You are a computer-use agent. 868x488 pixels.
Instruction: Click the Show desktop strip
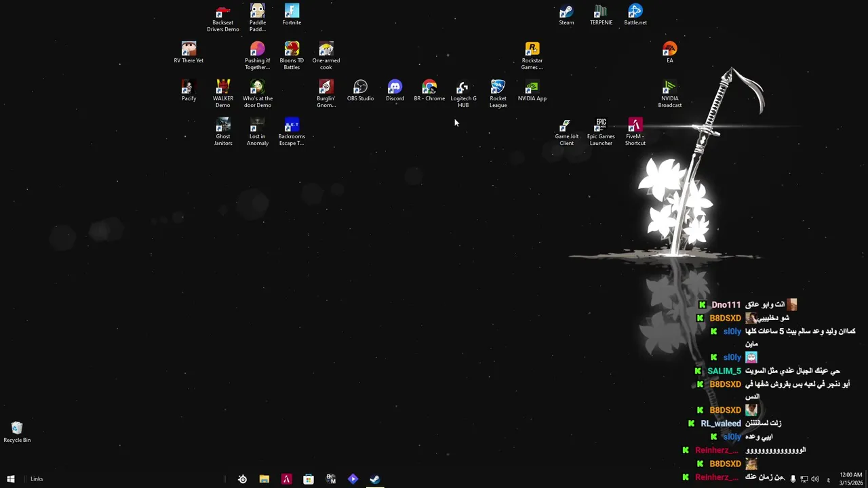[x=867, y=479]
